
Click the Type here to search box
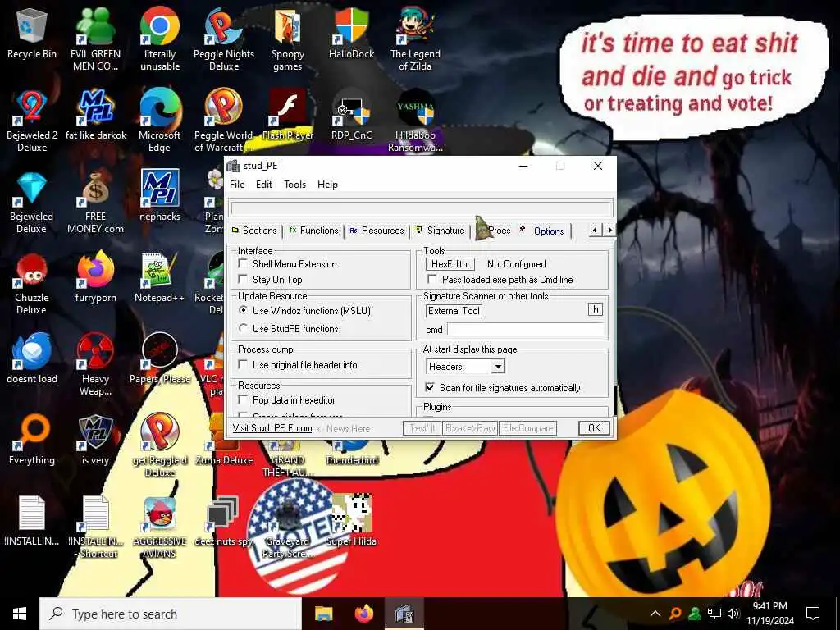pyautogui.click(x=171, y=614)
